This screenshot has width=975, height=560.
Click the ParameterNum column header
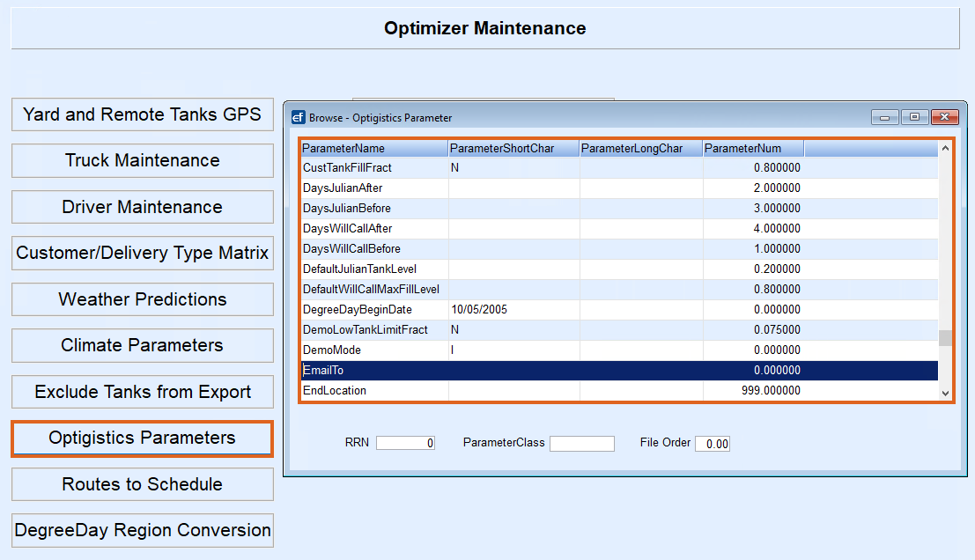click(x=753, y=148)
